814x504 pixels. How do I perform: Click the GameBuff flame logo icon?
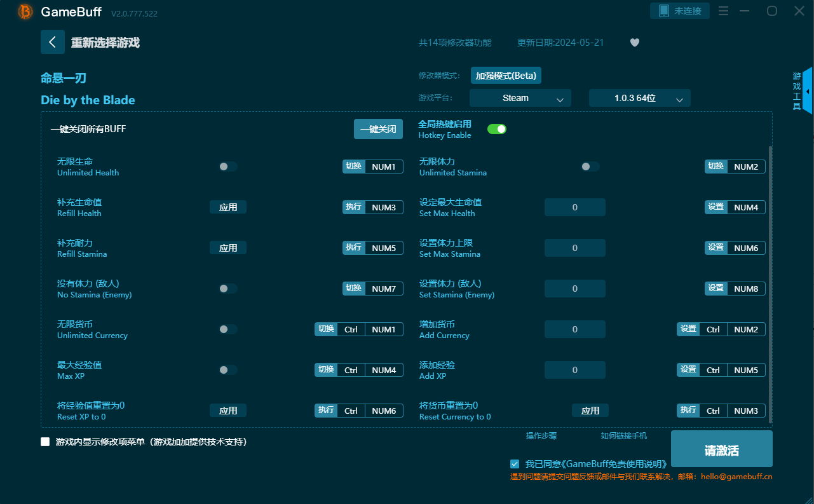pyautogui.click(x=25, y=11)
